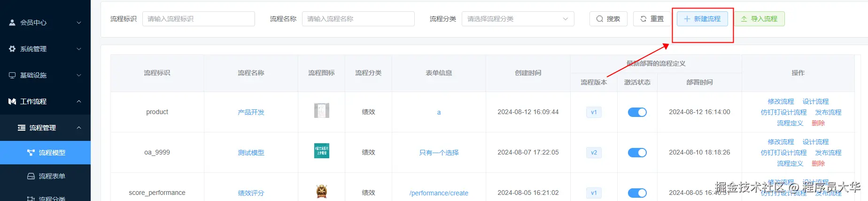Viewport: 868px width, 201px height.
Task: Click the 会员中心 user icon
Action: coord(12,23)
